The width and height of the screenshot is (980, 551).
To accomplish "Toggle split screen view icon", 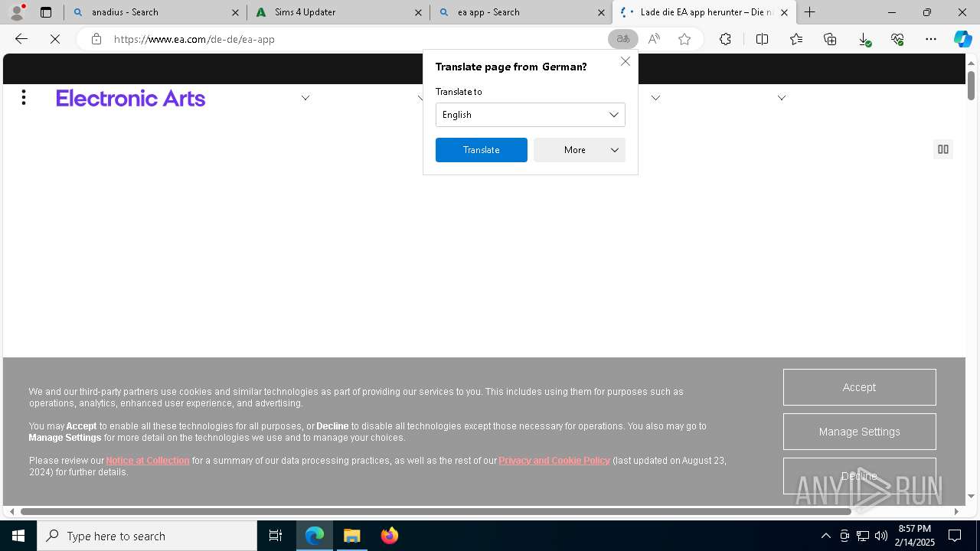I will [x=762, y=39].
